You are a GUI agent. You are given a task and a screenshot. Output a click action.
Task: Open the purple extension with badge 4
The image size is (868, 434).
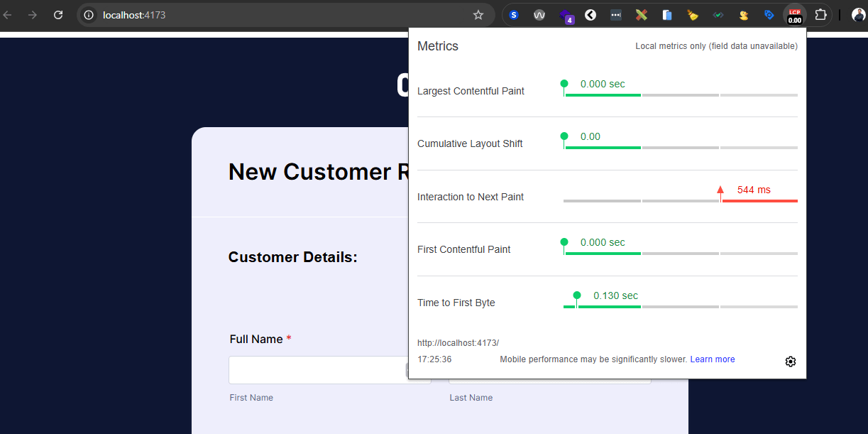[566, 16]
